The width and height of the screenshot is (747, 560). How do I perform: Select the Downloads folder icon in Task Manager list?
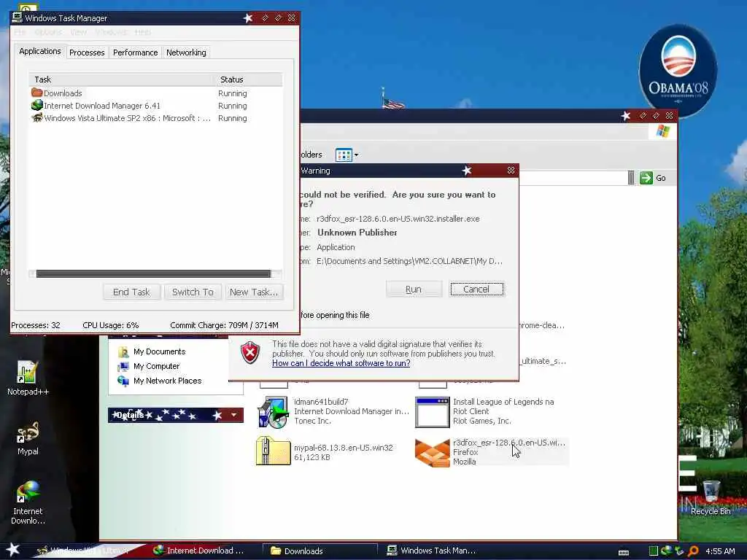tap(36, 93)
